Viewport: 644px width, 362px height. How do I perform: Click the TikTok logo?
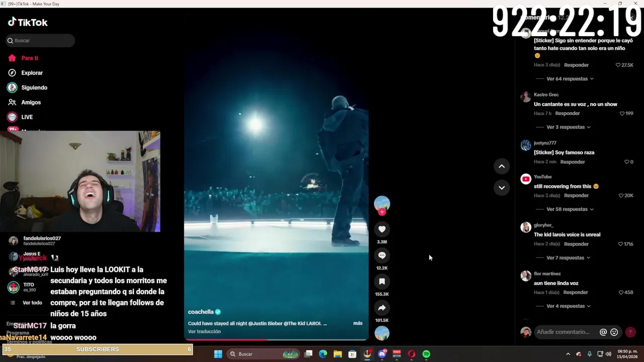pyautogui.click(x=28, y=22)
